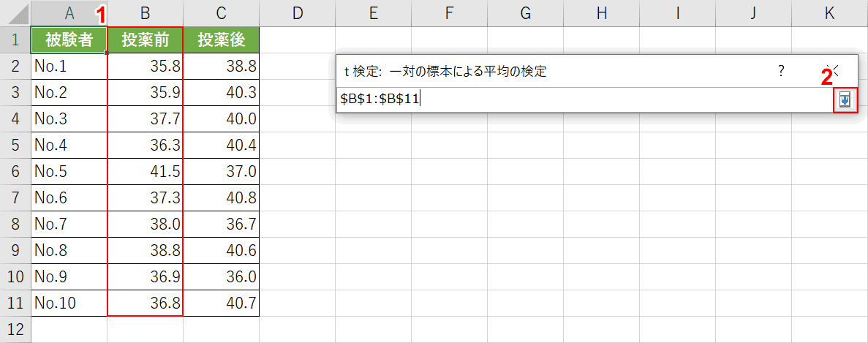The width and height of the screenshot is (868, 343).
Task: Select column F header
Action: click(449, 12)
